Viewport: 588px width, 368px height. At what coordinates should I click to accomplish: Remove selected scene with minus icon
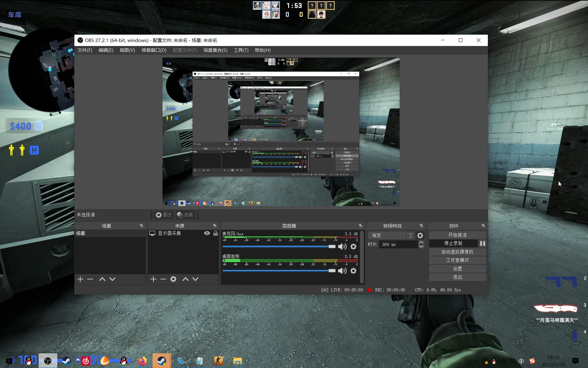click(90, 279)
